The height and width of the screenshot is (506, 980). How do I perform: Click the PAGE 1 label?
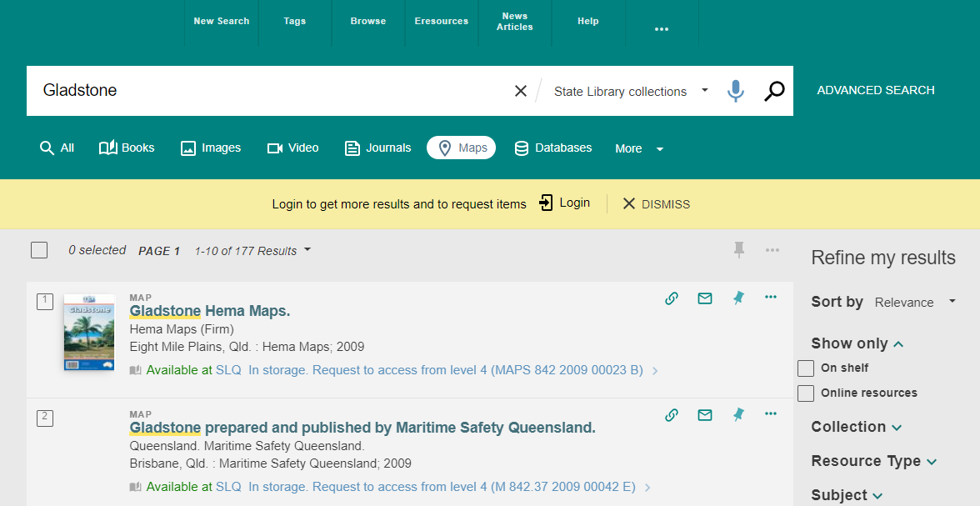(159, 251)
